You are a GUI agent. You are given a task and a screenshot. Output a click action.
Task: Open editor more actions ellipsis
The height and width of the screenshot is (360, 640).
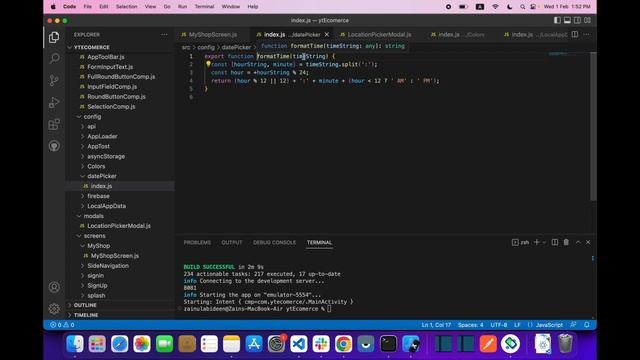[587, 34]
